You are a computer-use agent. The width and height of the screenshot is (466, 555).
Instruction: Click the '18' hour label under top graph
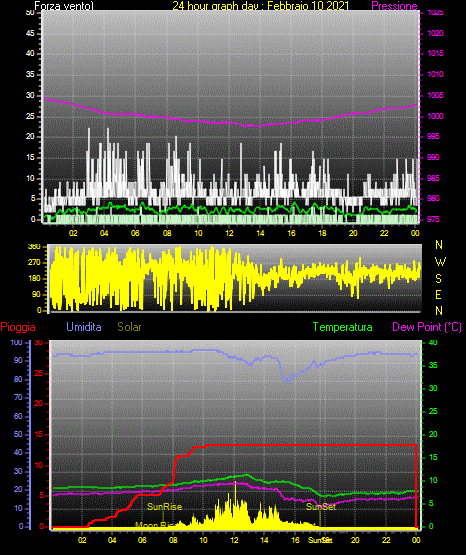point(322,233)
